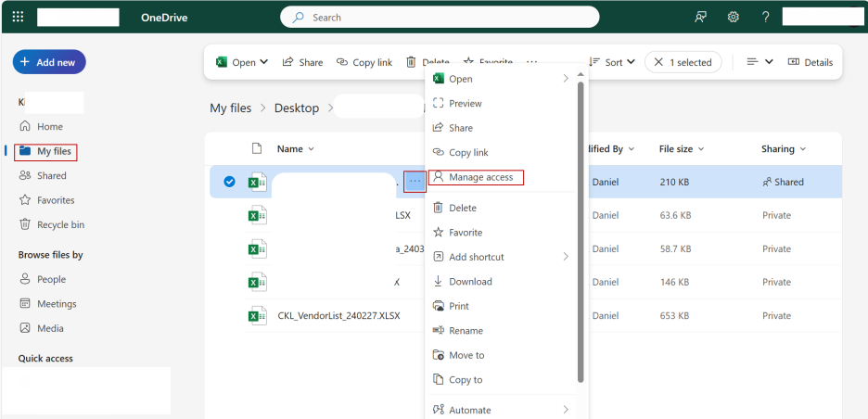This screenshot has height=419, width=868.
Task: Choose Preview in the context menu
Action: pyautogui.click(x=500, y=104)
